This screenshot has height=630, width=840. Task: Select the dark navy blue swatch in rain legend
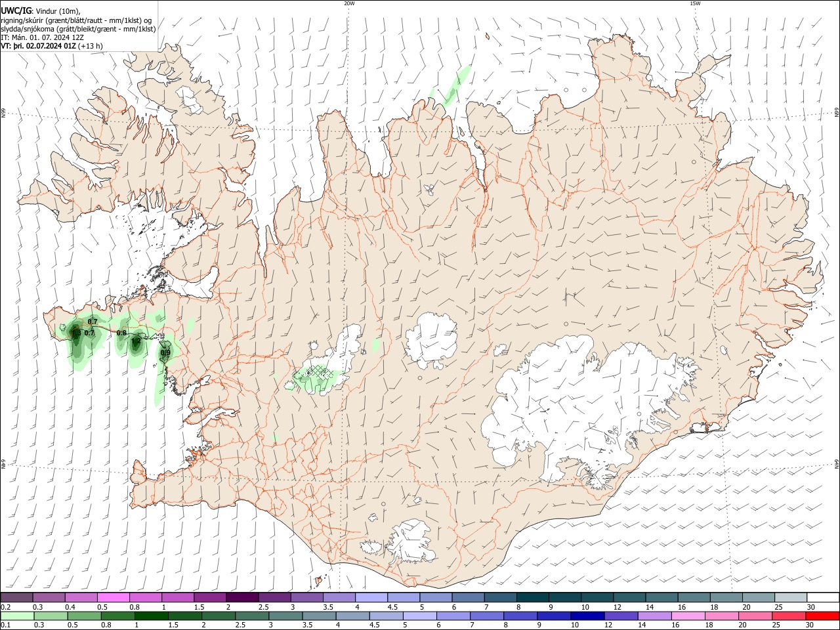pos(587,616)
